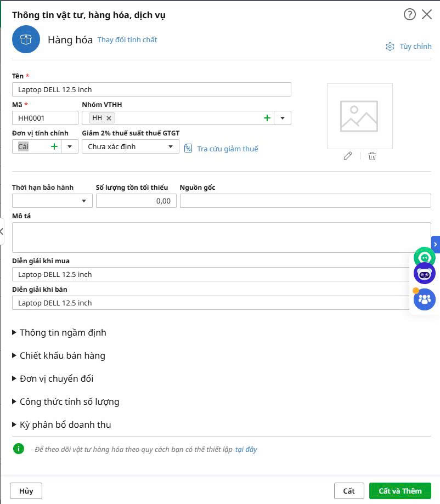Click the help question mark icon
440x504 pixels.
coord(409,15)
